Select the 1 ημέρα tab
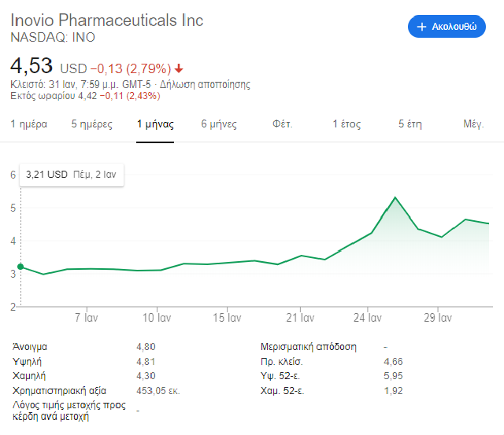The height and width of the screenshot is (435, 504). (28, 124)
